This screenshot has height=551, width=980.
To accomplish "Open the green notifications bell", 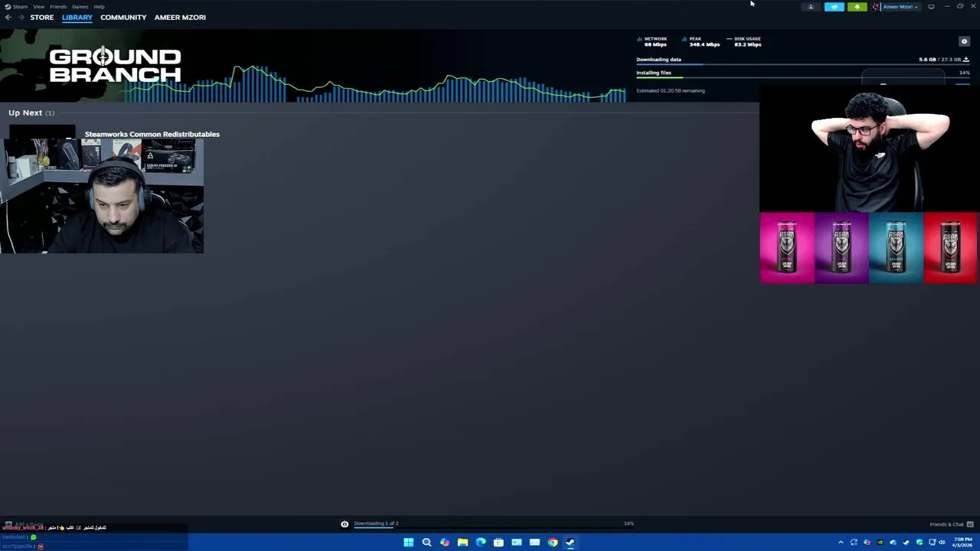I will (x=857, y=7).
